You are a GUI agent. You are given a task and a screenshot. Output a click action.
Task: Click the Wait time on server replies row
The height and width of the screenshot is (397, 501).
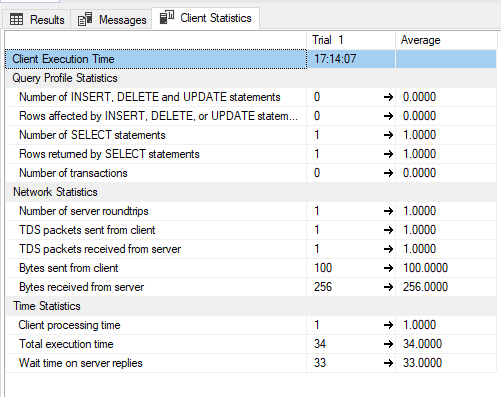click(251, 363)
